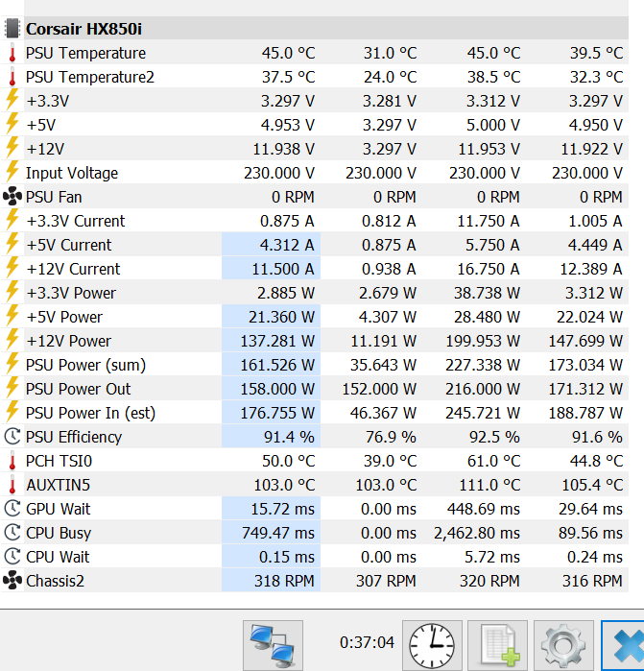This screenshot has height=671, width=644.
Task: Click the logging start sheet icon
Action: [x=498, y=645]
